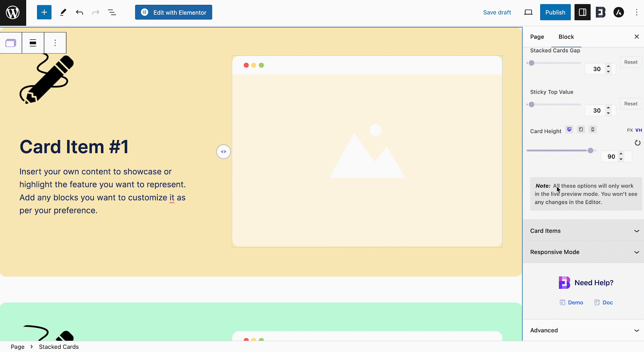Expand the Card Items panel
The height and width of the screenshot is (352, 644).
583,231
